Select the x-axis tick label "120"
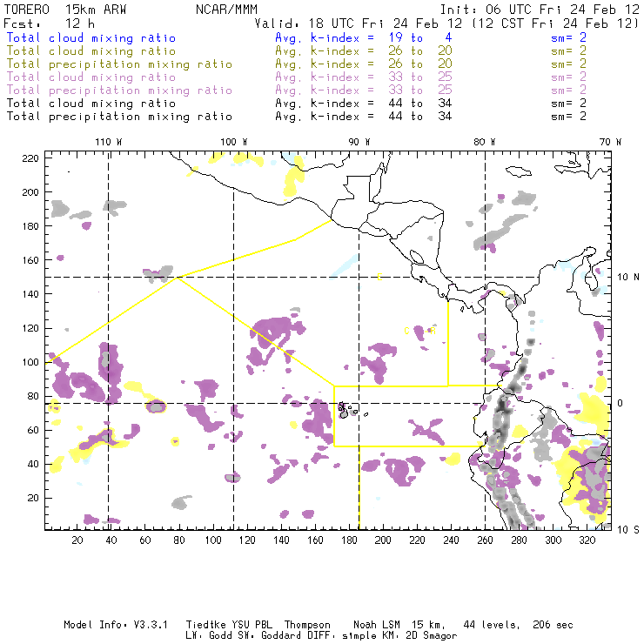Image resolution: width=644 pixels, height=644 pixels. (x=247, y=540)
